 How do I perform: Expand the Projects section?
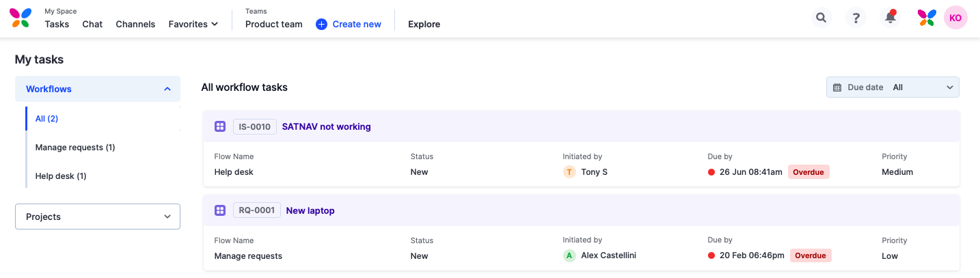[98, 217]
